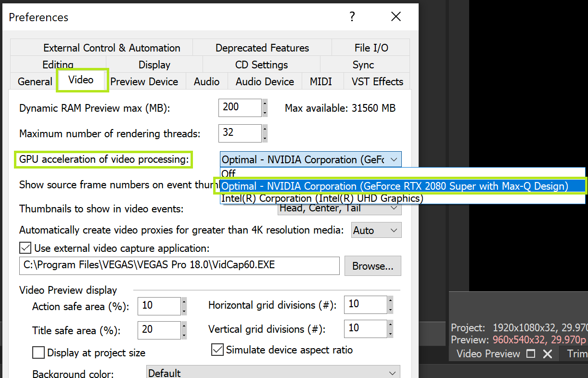The height and width of the screenshot is (378, 588).
Task: Enable Display at project size checkbox
Action: coord(38,352)
